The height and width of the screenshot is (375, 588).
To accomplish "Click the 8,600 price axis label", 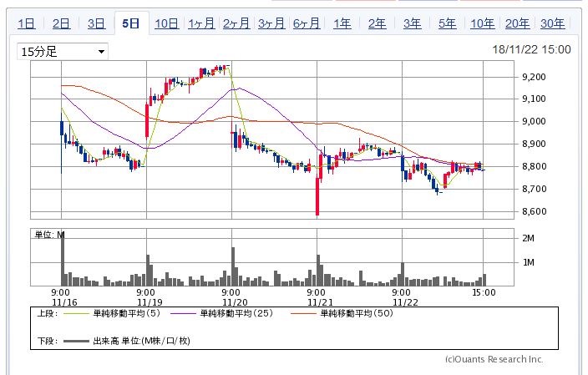I will tap(534, 211).
